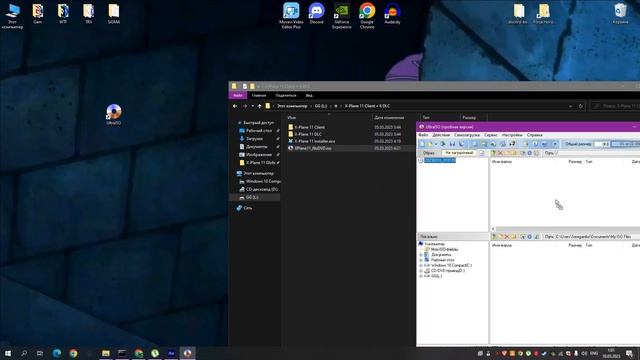Select 'Рабочий стол' in Explorer sidebar
This screenshot has width=640, height=360.
coord(259,131)
